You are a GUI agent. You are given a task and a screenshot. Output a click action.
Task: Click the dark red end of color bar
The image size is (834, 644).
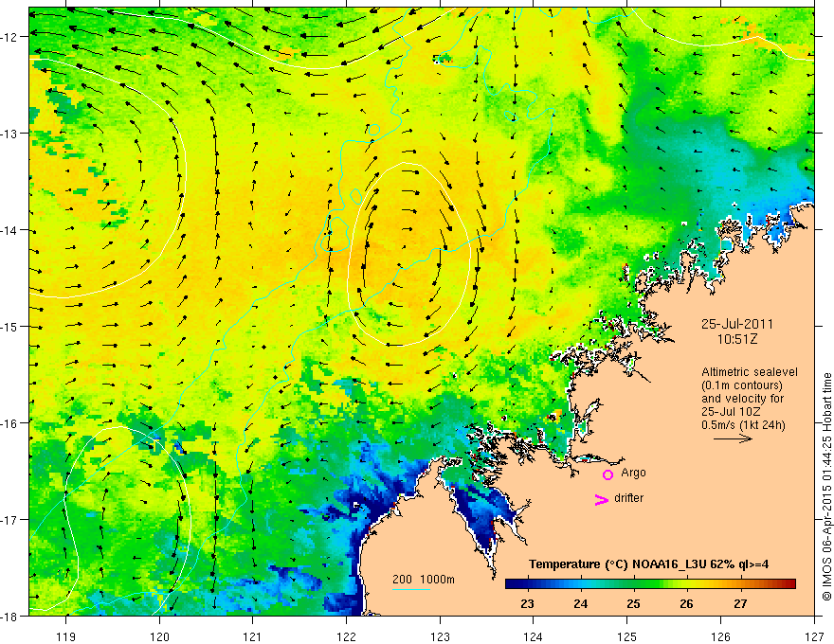[790, 584]
